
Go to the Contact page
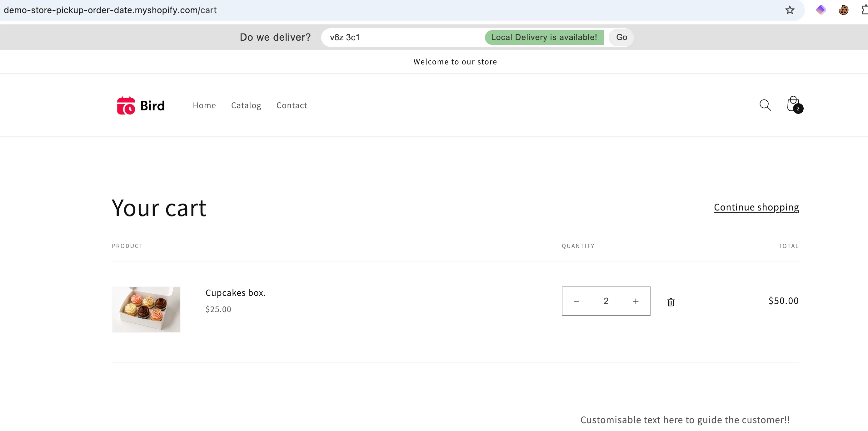[x=292, y=105]
